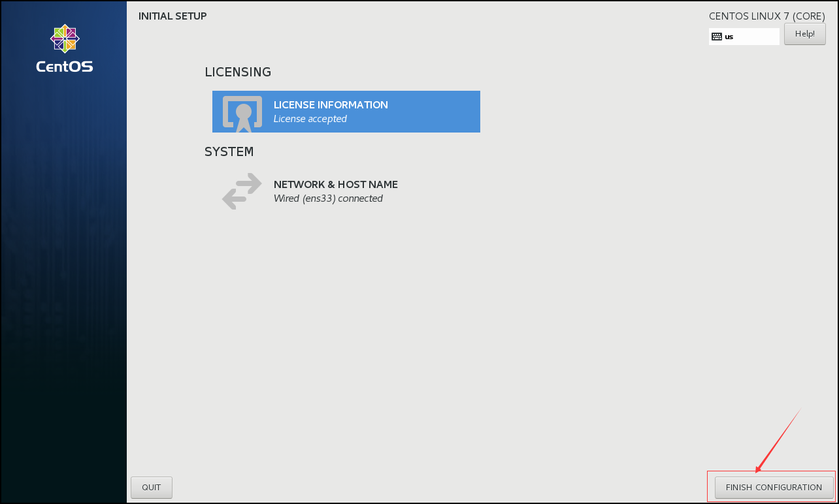
Task: Click the LICENSING section heading
Action: tap(238, 72)
